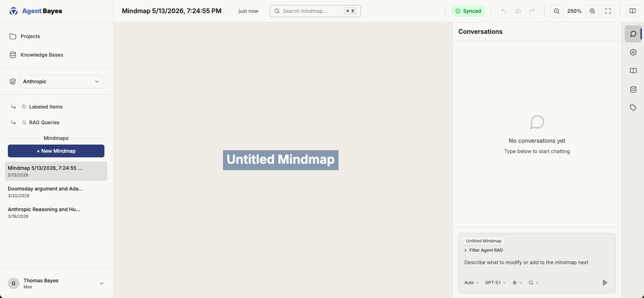This screenshot has height=298, width=644.
Task: Open Labeled Items
Action: pos(46,107)
